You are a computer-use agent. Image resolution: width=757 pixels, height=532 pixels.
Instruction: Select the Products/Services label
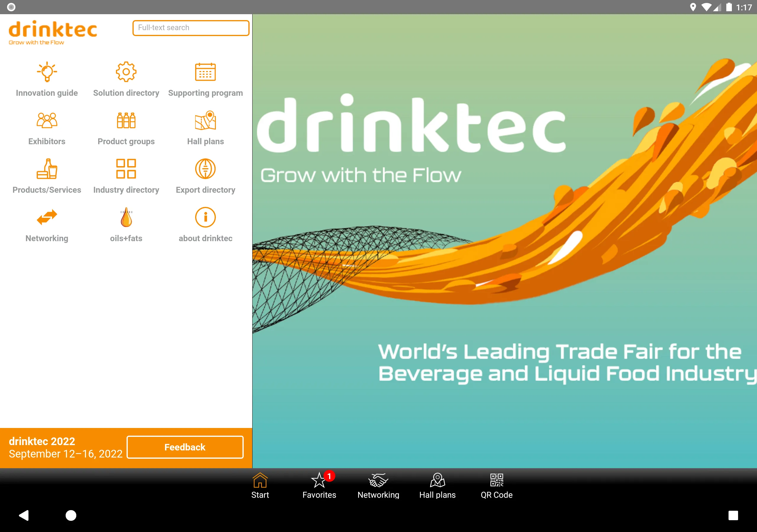(x=47, y=190)
